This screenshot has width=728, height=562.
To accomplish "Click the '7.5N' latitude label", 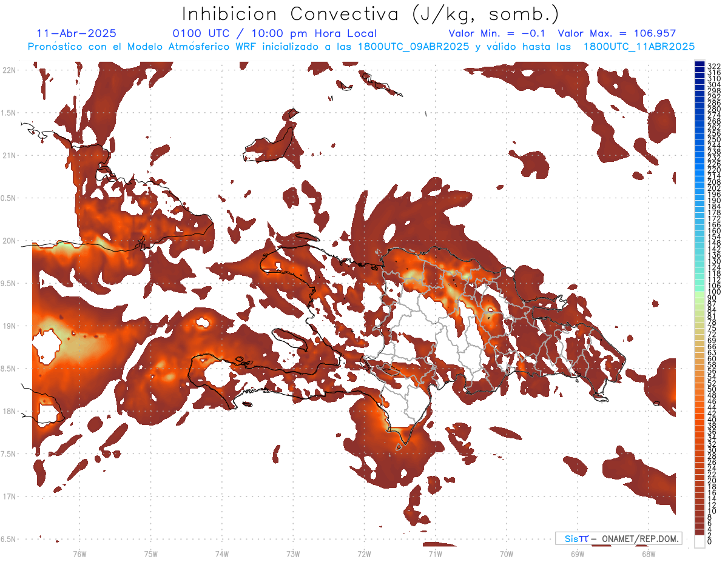I will click(x=9, y=453).
